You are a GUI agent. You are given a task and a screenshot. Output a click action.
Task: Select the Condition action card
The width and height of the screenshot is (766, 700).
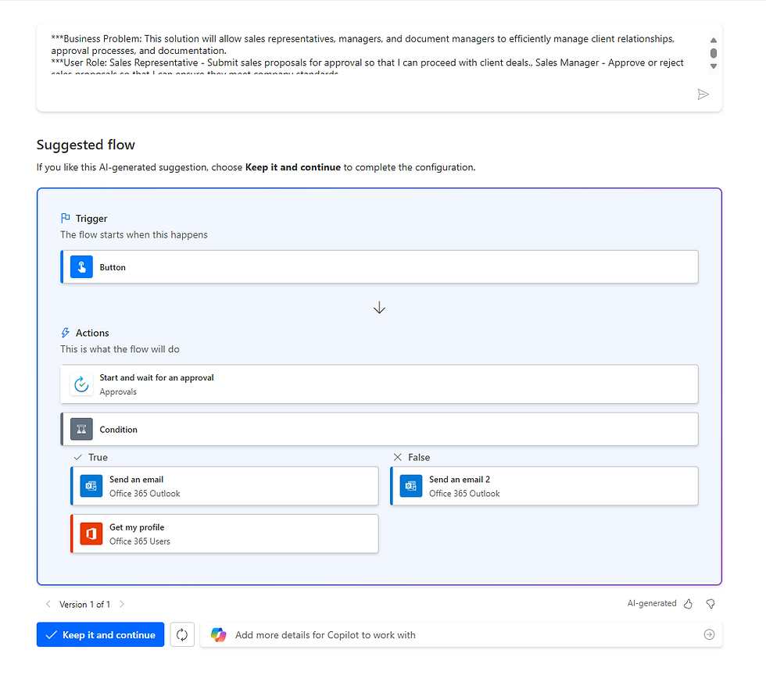379,429
